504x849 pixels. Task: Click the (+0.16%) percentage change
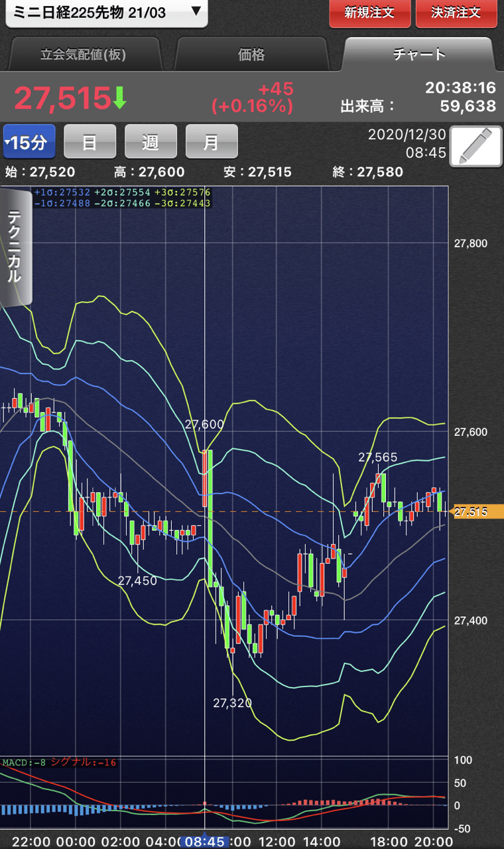252,105
